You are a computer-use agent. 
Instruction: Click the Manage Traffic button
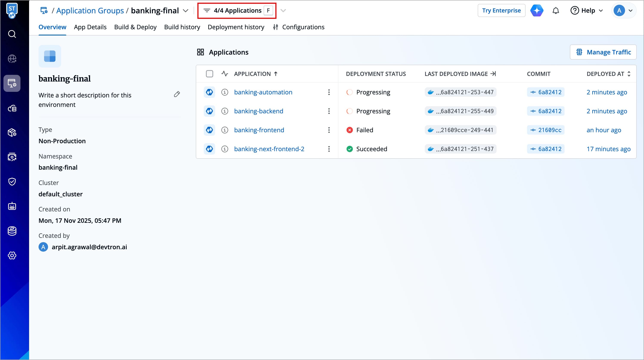(x=603, y=52)
